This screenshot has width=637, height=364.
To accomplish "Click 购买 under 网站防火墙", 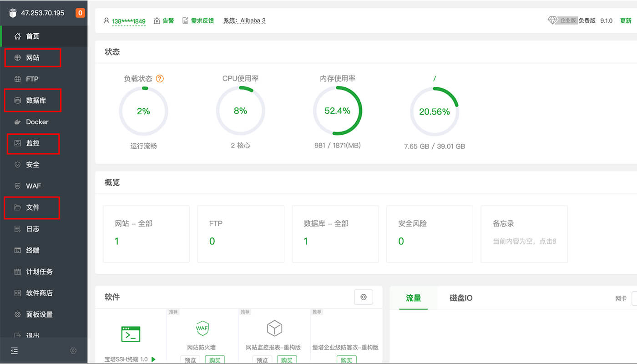I will point(215,360).
